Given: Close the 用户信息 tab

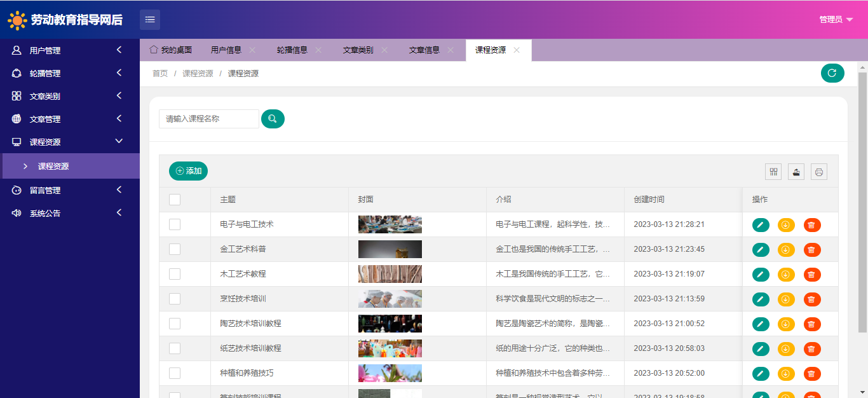Looking at the screenshot, I should [252, 50].
